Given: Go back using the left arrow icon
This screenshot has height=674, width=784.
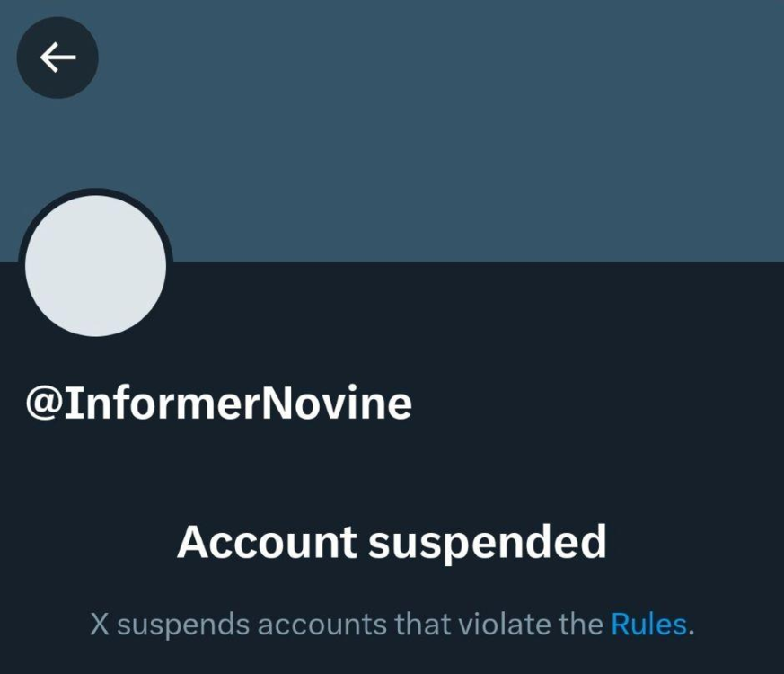Looking at the screenshot, I should pos(57,58).
